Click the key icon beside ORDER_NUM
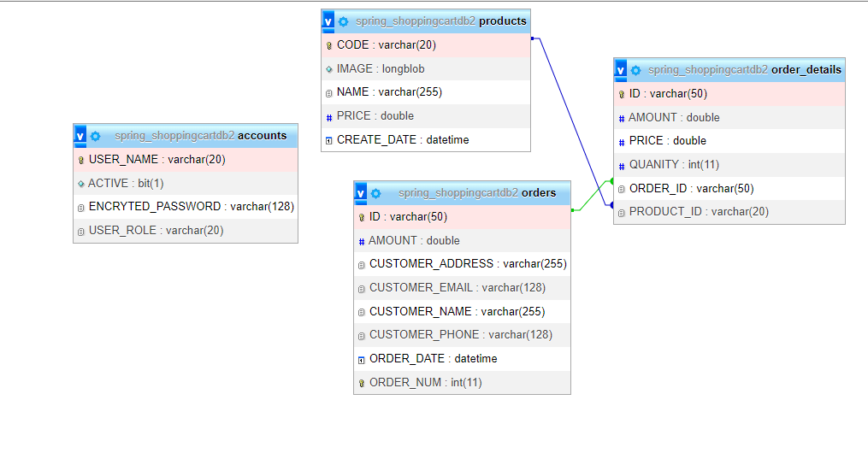This screenshot has width=868, height=453. (x=362, y=383)
